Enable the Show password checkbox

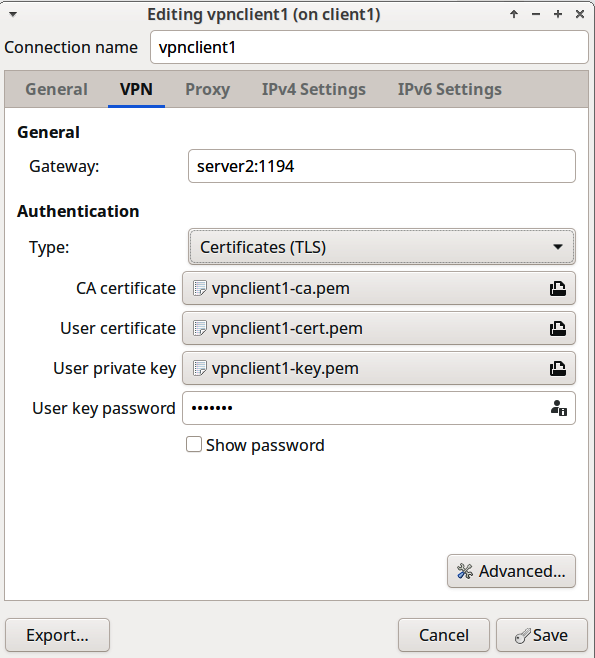(x=194, y=444)
